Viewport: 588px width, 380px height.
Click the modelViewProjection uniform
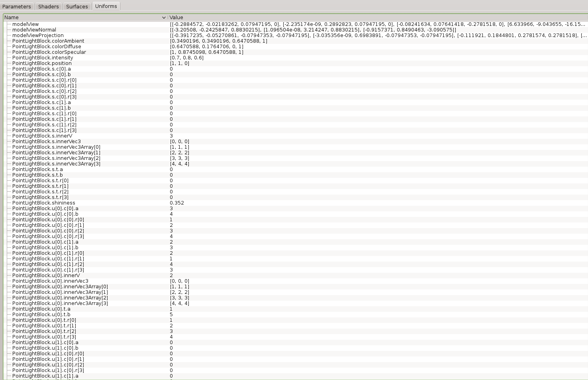click(x=295, y=35)
